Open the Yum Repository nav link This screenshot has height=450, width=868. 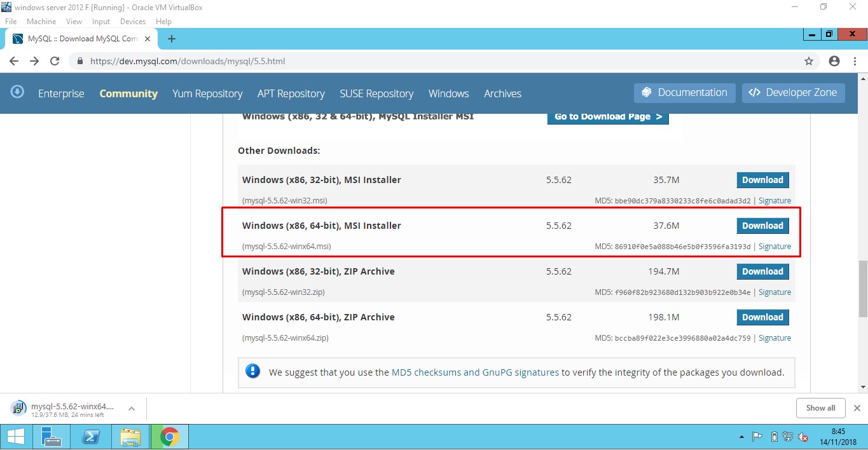pos(207,93)
